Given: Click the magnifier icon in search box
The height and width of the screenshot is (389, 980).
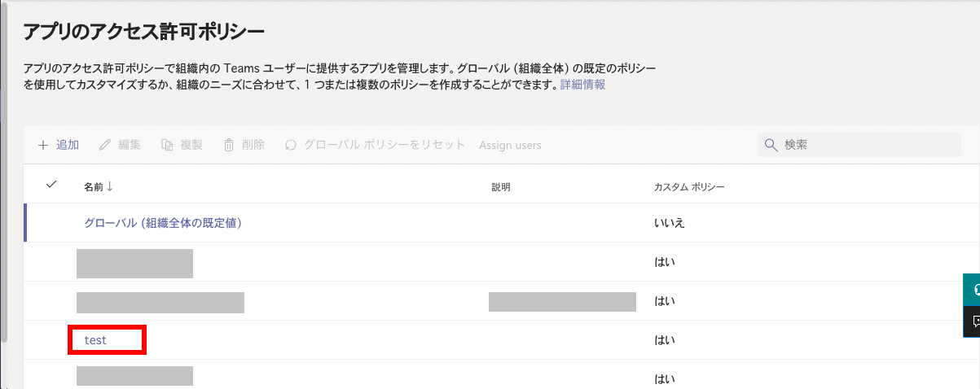Looking at the screenshot, I should tap(771, 145).
